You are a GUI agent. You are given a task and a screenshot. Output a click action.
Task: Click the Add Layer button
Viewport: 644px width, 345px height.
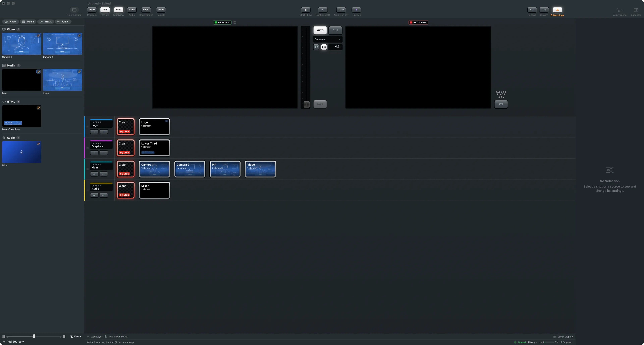click(95, 336)
